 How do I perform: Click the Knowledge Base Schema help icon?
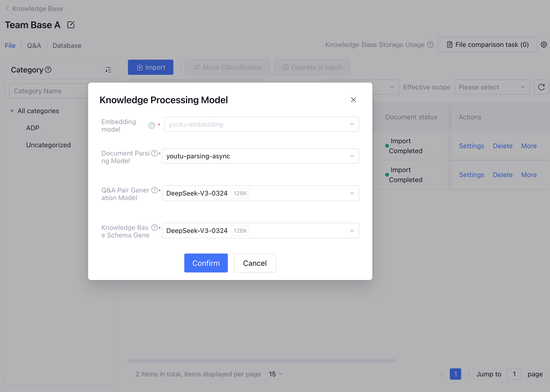(x=154, y=228)
